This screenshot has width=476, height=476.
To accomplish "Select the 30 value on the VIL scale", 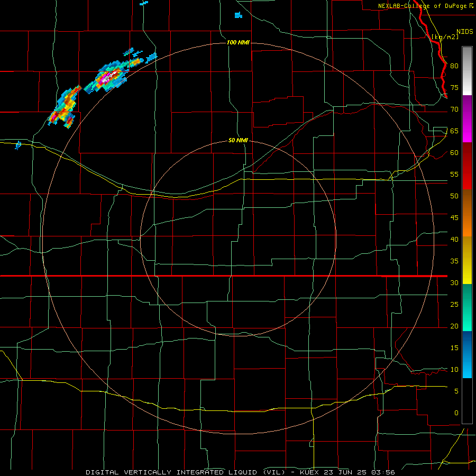I will pos(454,283).
